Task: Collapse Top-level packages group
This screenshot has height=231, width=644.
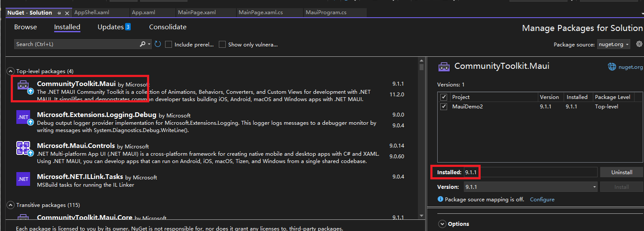Action: (x=10, y=71)
